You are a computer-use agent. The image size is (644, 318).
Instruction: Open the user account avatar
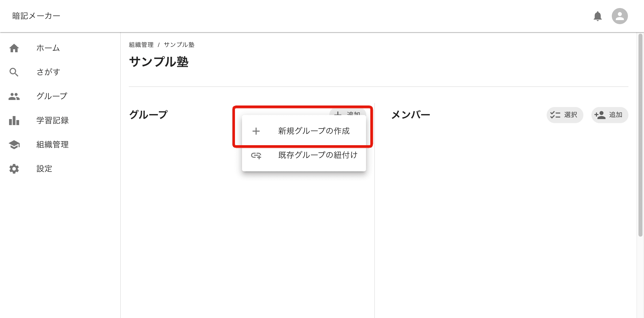click(x=620, y=16)
